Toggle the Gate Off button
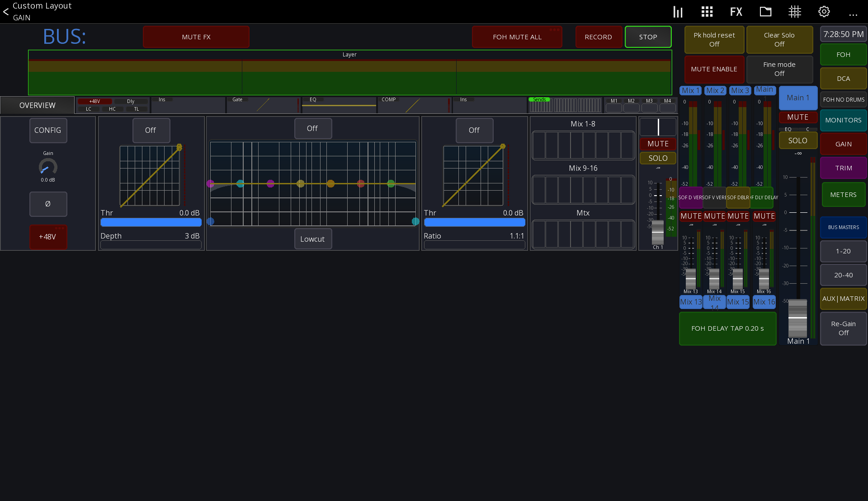 (x=151, y=130)
